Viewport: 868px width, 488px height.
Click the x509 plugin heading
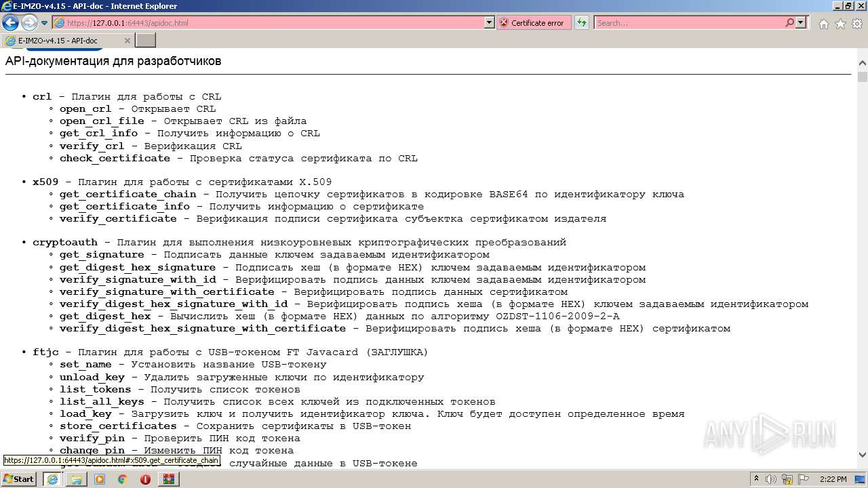[x=45, y=182]
